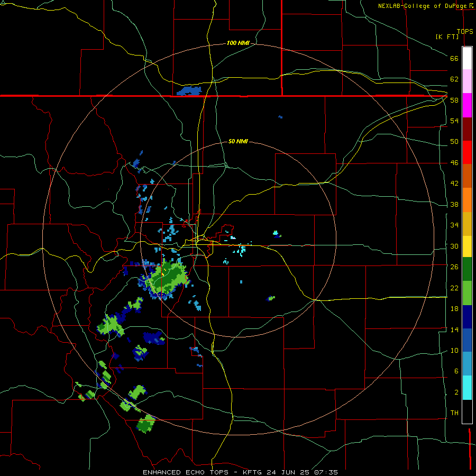Select the bright red legend swatch
Screen dimensions: 476x476
(x=467, y=152)
